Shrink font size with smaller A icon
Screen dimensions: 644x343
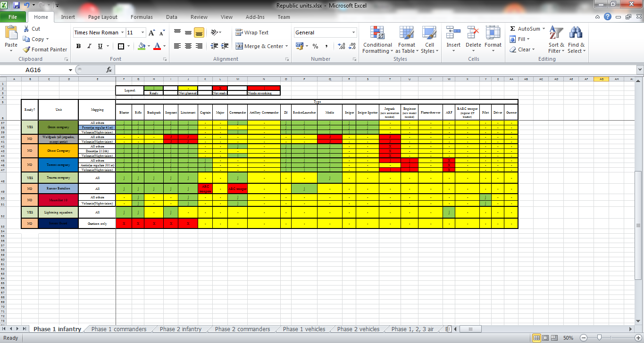(x=162, y=33)
